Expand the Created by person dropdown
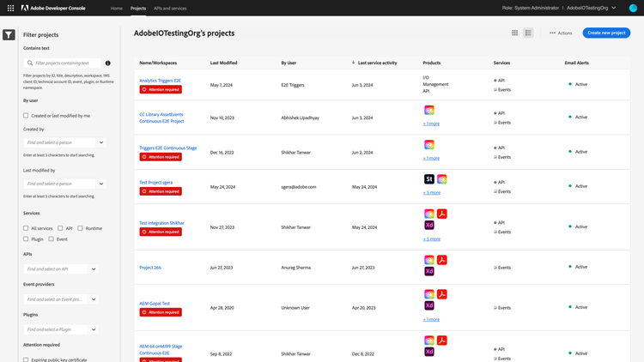This screenshot has width=644, height=362. (101, 142)
